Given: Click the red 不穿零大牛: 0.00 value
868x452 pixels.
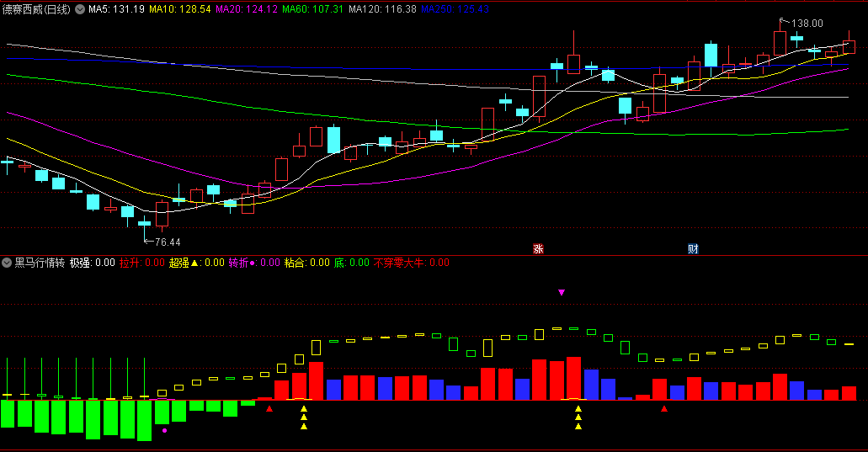Looking at the screenshot, I should click(412, 263).
